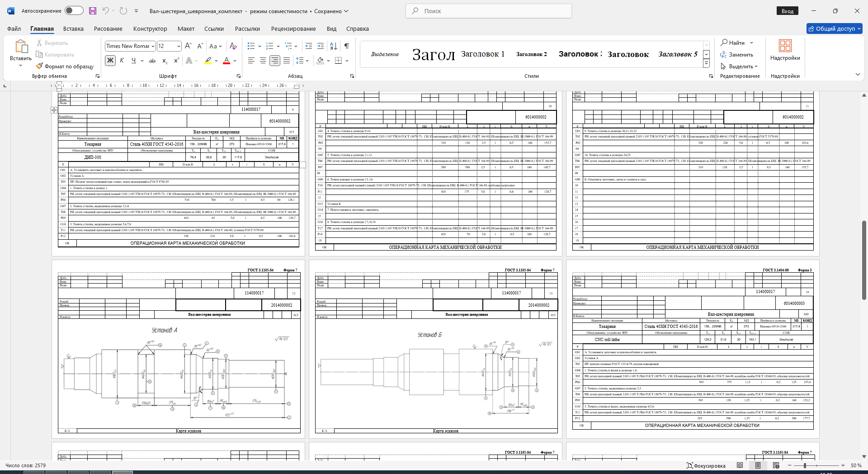Switch to web layout view
Screen dimensions: 868x474
776,465
